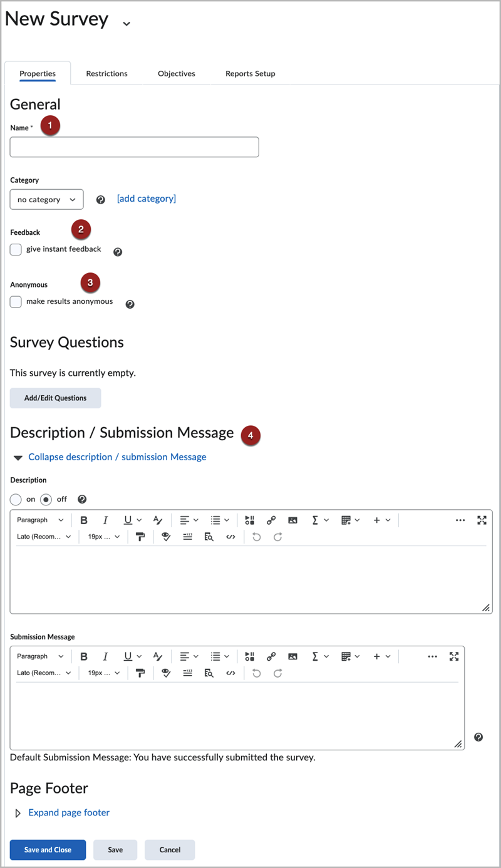This screenshot has width=501, height=868.
Task: Open Other Insert Options in the Description editor
Action: pos(381,520)
